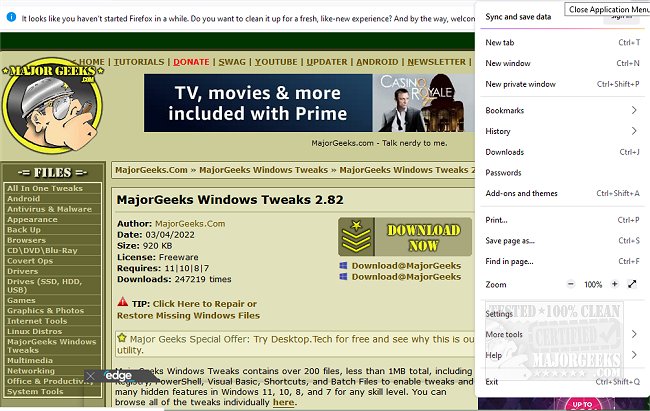Click the Desktop.Tech special offer text

click(x=295, y=344)
